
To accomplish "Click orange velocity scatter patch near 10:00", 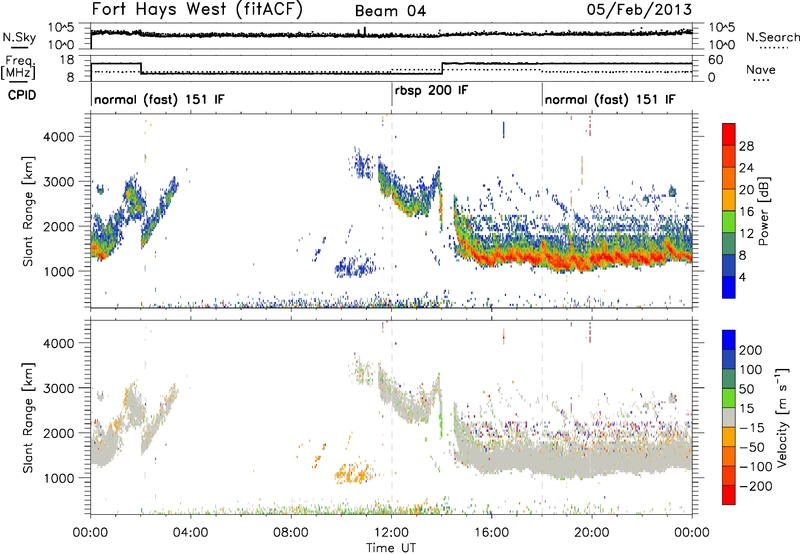I will point(353,474).
